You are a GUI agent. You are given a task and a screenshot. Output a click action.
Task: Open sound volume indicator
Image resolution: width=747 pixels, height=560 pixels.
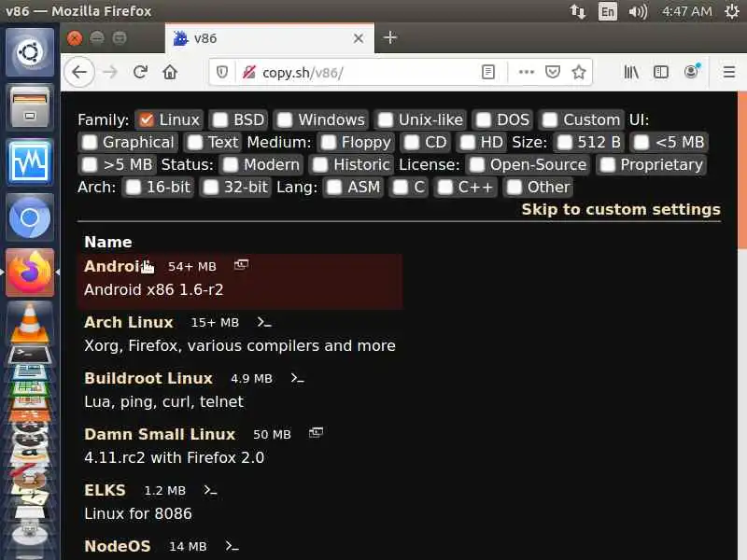tap(638, 11)
